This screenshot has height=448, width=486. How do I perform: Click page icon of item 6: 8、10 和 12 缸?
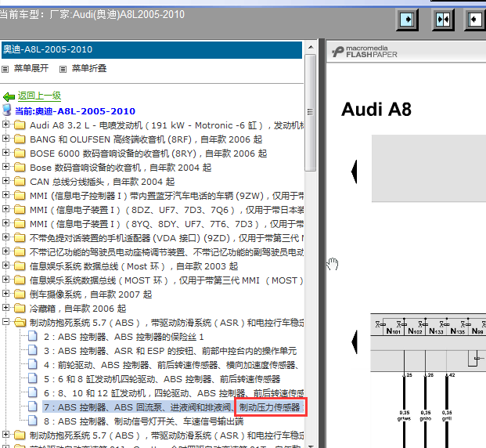(x=33, y=392)
